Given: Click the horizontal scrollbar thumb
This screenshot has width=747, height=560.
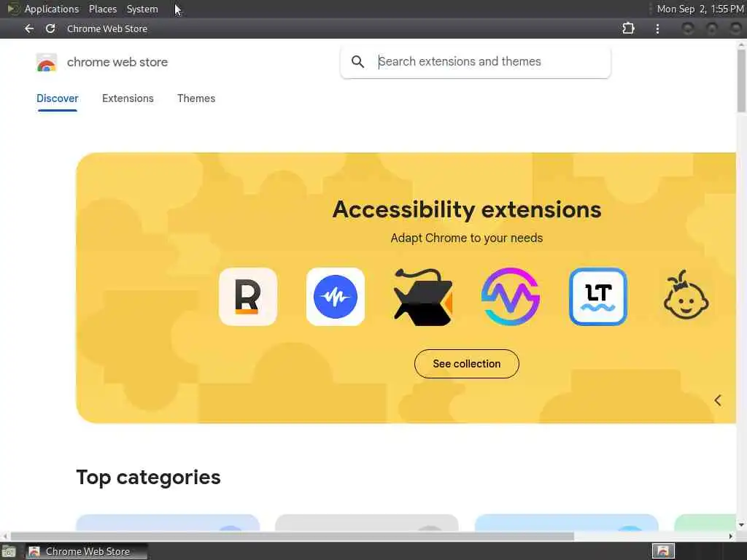Looking at the screenshot, I should [x=292, y=536].
